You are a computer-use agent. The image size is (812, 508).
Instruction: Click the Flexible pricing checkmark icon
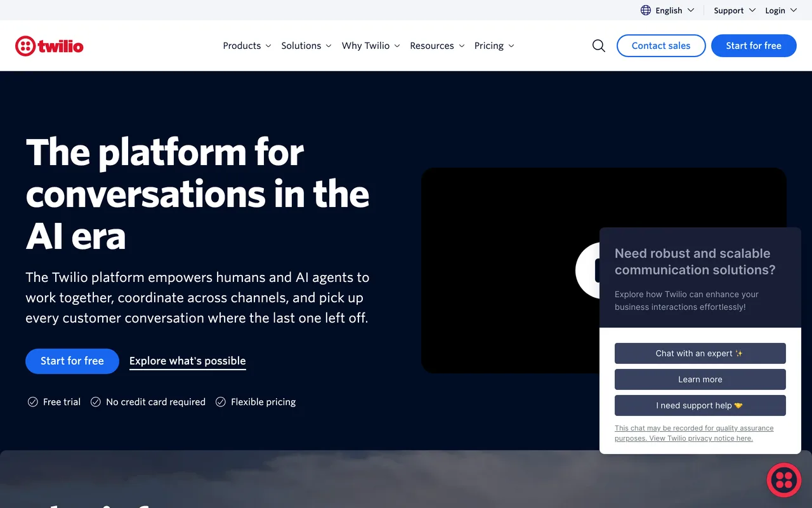click(x=221, y=402)
